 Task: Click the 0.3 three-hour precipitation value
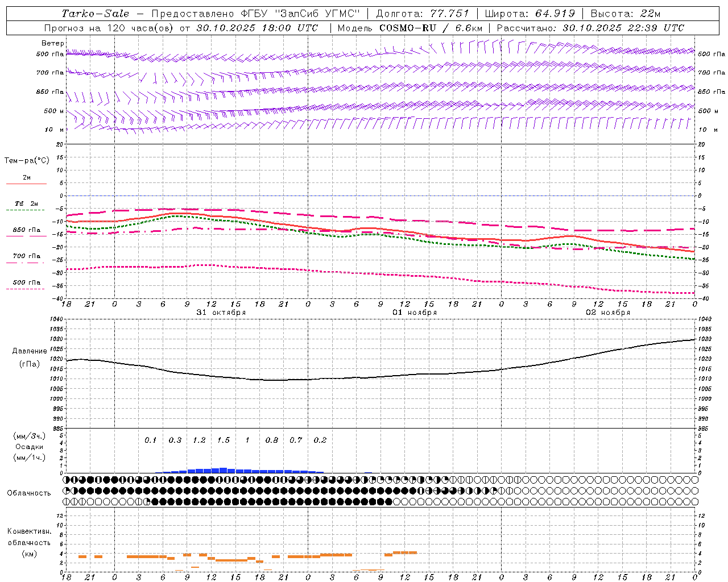[x=175, y=440]
